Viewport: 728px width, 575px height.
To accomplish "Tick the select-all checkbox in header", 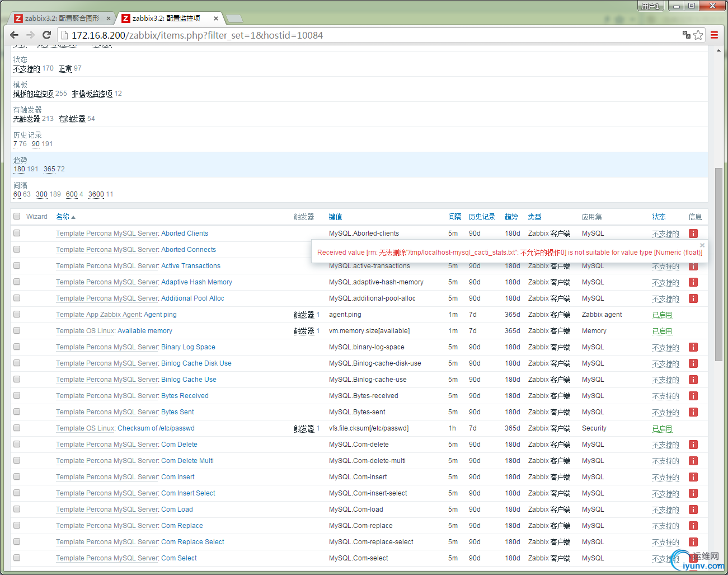I will 17,216.
